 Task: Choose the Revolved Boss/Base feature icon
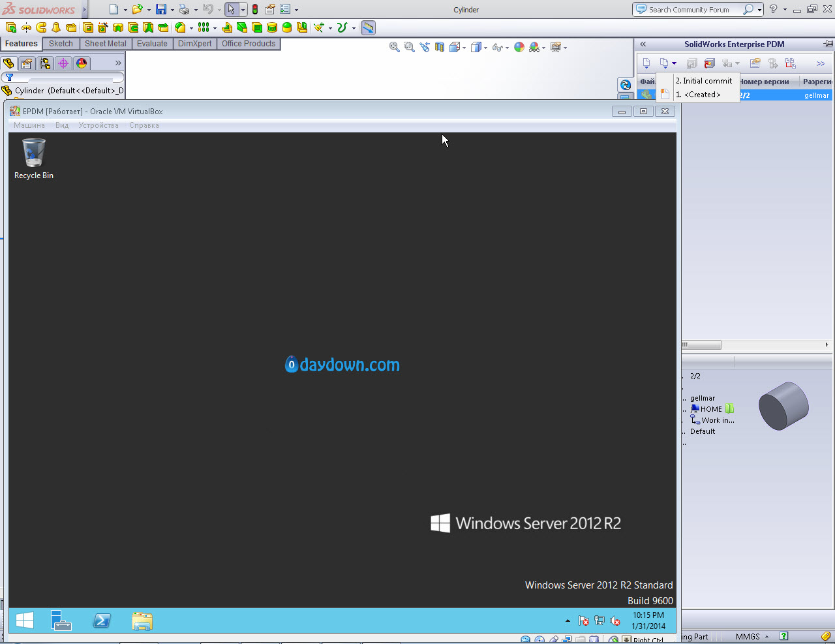point(26,27)
